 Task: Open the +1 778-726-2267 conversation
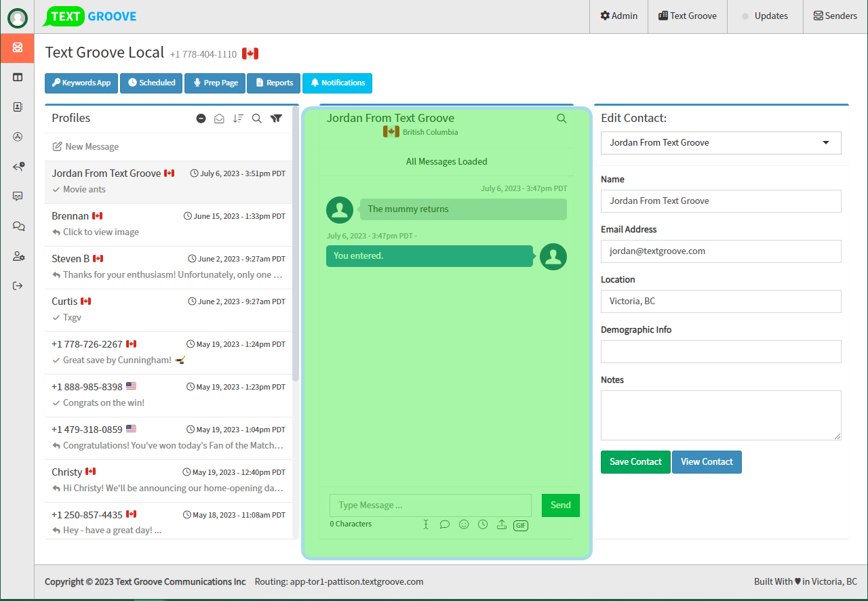click(168, 352)
